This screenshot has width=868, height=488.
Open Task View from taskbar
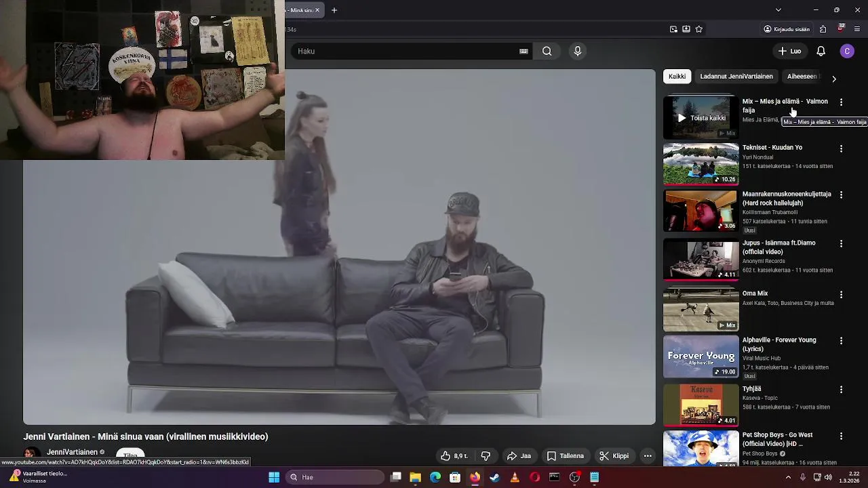(396, 477)
